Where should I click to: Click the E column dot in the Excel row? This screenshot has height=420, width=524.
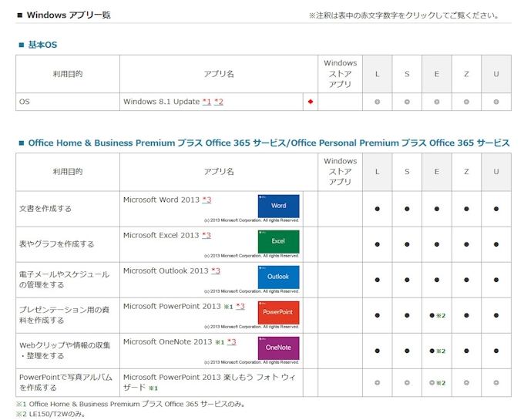click(x=436, y=244)
